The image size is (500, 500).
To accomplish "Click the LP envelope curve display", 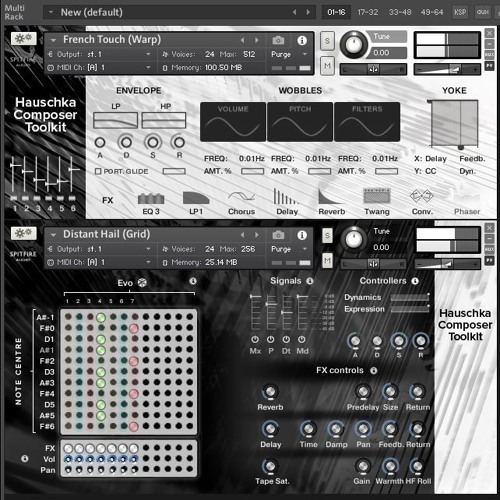I will tap(115, 120).
